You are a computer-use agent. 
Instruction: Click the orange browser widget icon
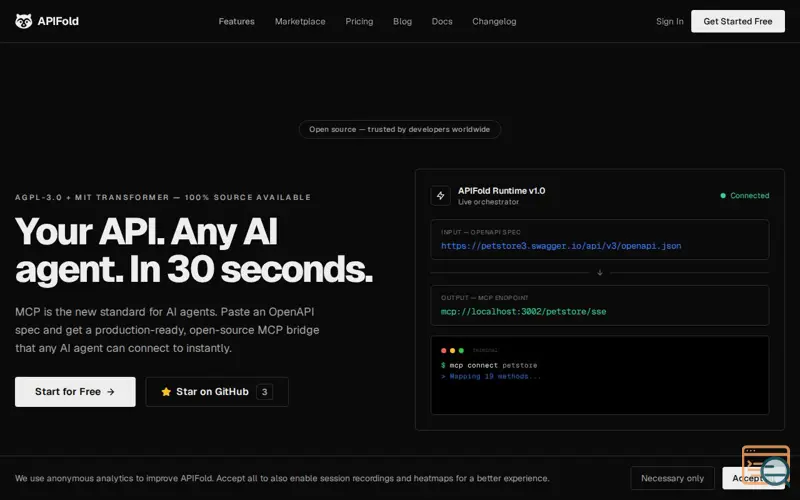click(x=765, y=464)
